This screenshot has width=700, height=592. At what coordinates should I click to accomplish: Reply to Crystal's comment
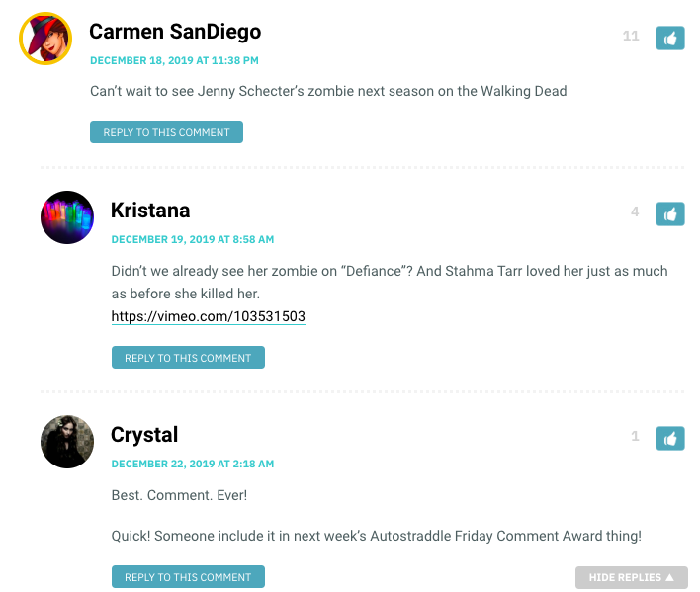(x=188, y=577)
